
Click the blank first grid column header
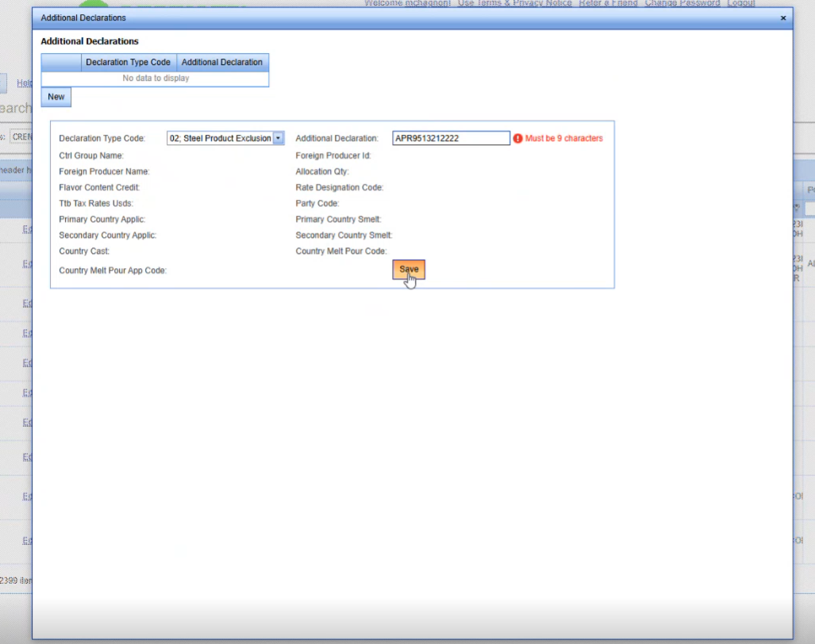tap(61, 62)
